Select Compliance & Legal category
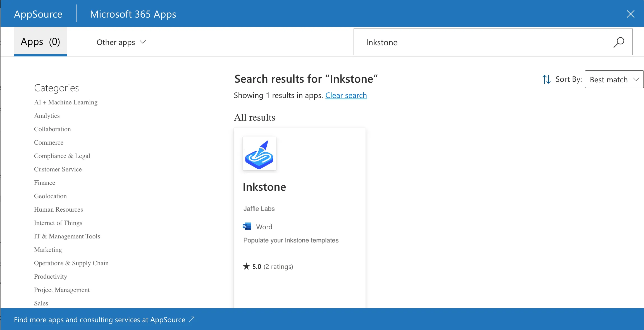Screen dimensions: 644x330 click(x=62, y=156)
